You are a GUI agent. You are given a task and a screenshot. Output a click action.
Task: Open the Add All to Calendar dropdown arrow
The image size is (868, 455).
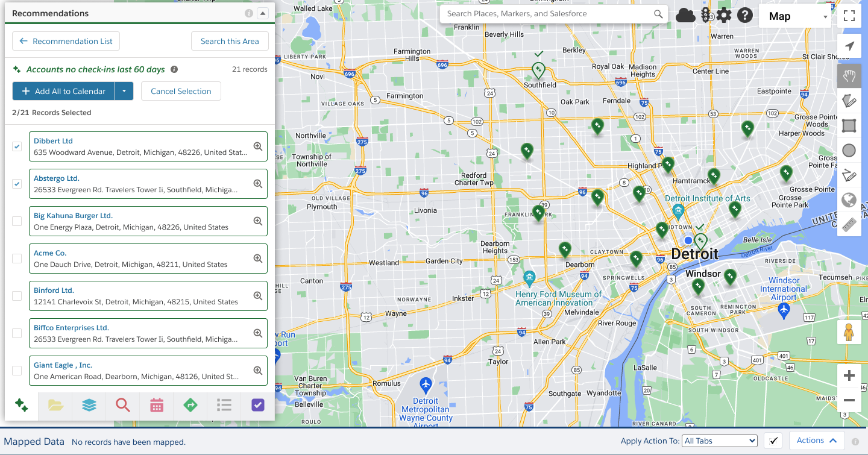pos(124,91)
